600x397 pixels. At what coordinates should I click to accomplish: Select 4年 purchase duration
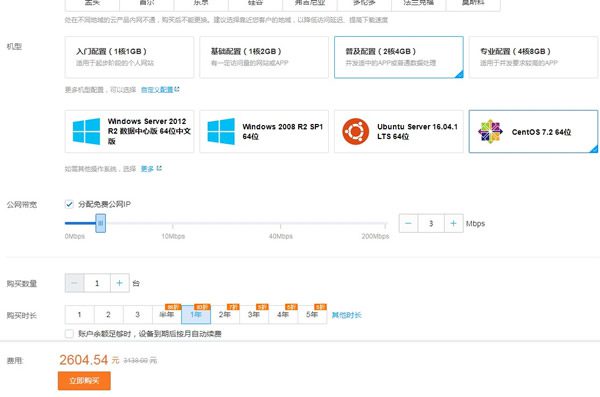[283, 315]
